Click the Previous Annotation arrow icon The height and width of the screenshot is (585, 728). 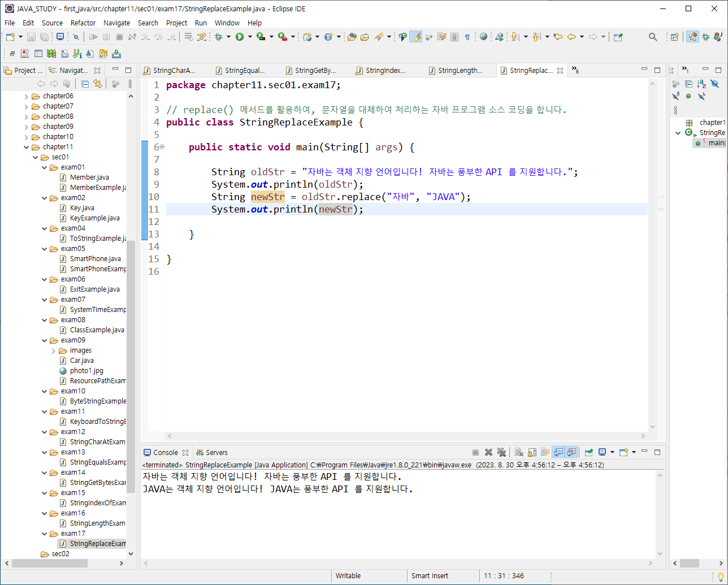(536, 37)
